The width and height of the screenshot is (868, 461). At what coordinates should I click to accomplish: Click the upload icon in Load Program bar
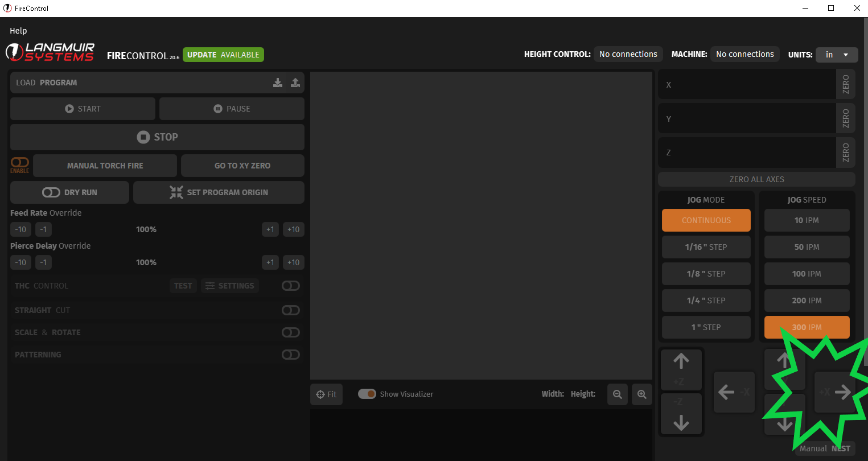coord(295,83)
